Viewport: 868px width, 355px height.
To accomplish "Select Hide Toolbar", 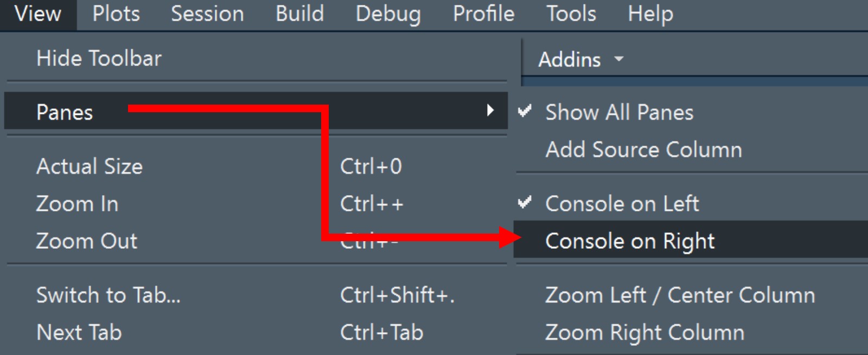I will tap(98, 58).
